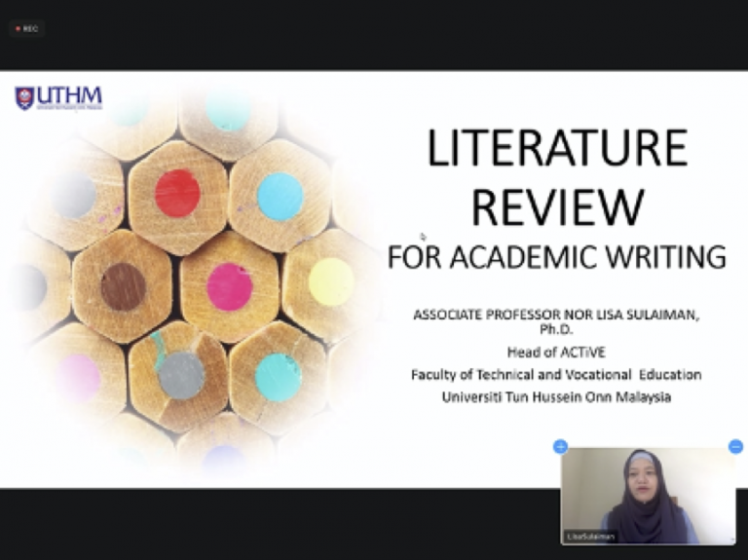Click Associate Professor Nor Lisa Sulaiman text
The height and width of the screenshot is (560, 748).
[556, 315]
